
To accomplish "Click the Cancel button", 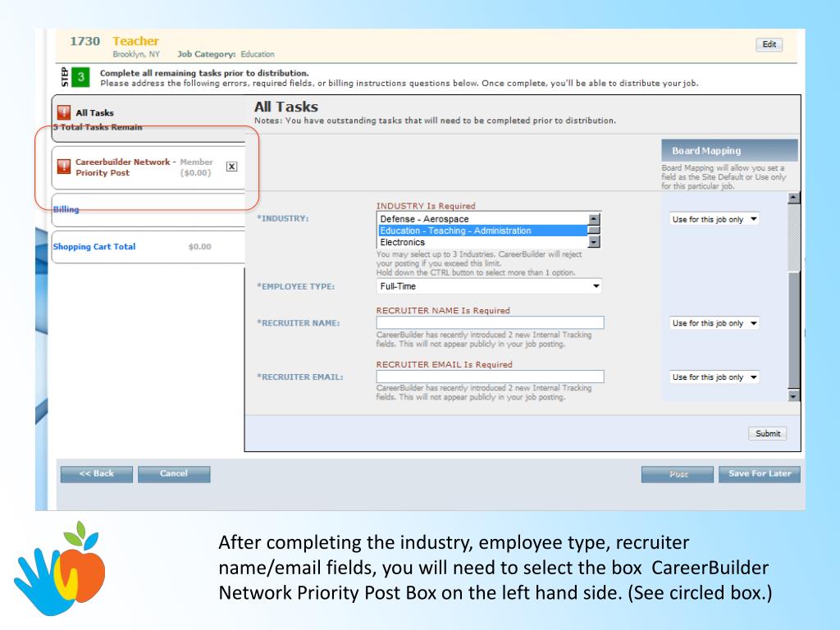I will coord(174,474).
